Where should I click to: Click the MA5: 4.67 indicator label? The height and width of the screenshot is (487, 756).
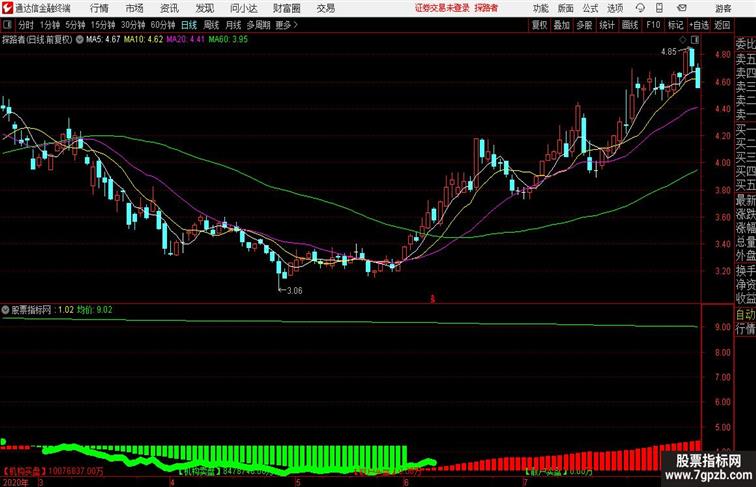pos(103,40)
